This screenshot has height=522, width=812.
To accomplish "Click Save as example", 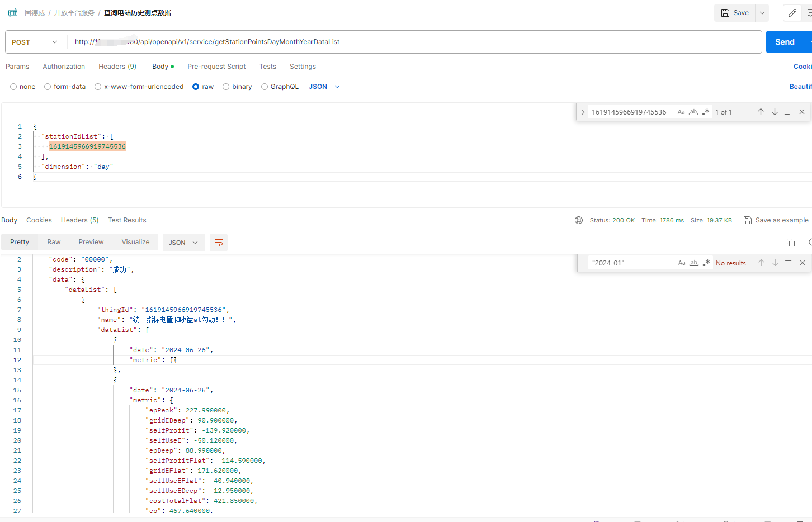I will tap(776, 220).
